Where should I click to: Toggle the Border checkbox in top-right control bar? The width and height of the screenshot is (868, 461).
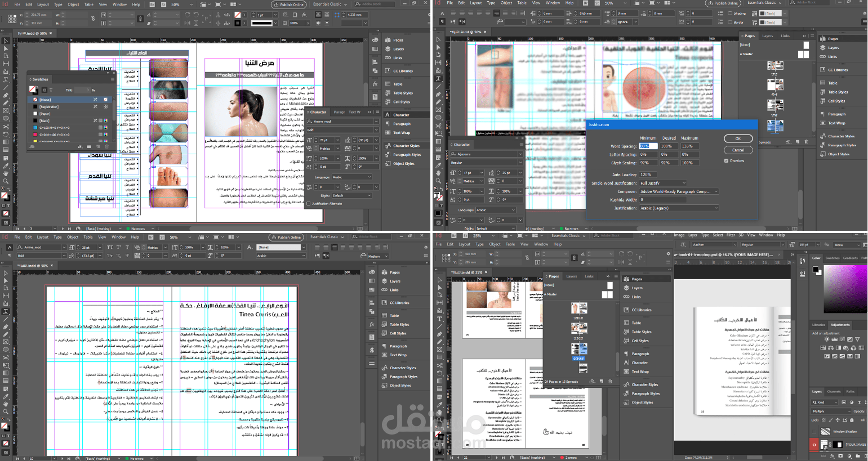pos(731,23)
